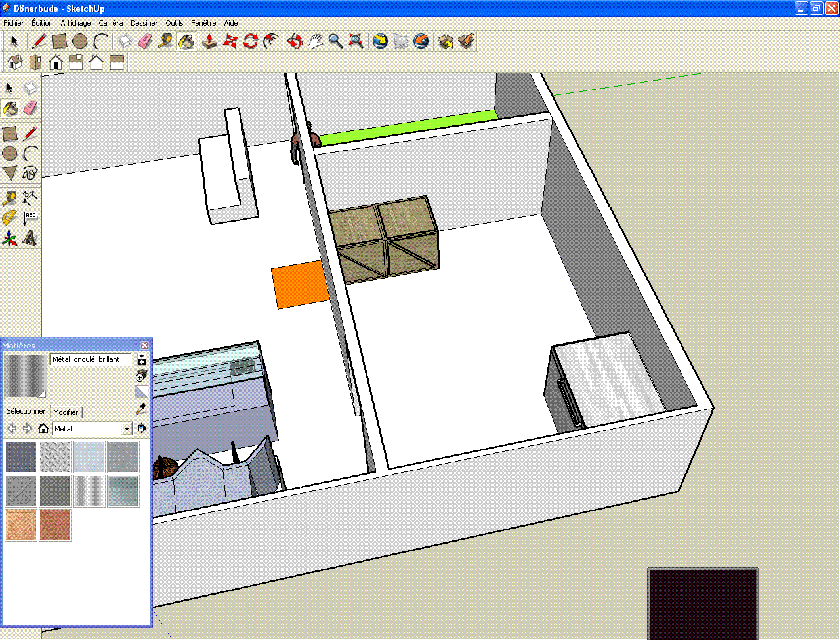Click the material name field
Viewport: 840px width, 640px height.
(90, 359)
